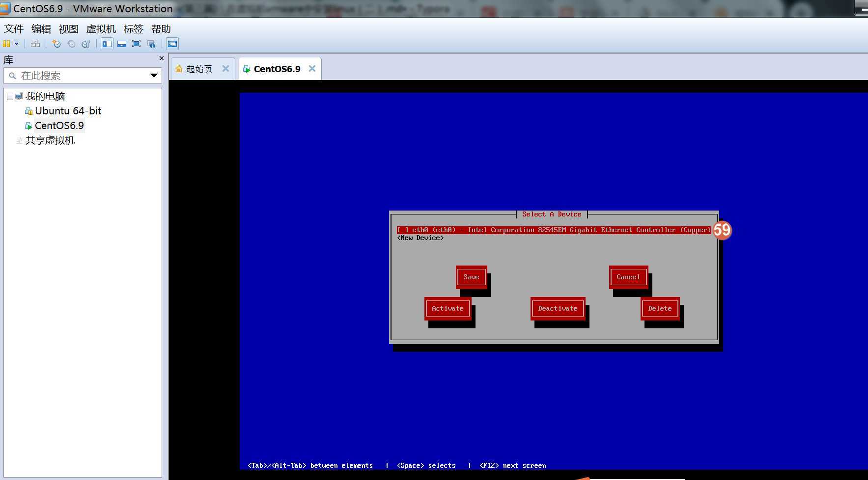Click the Send Ctrl+Alt+Del icon
The height and width of the screenshot is (480, 868).
tap(35, 44)
